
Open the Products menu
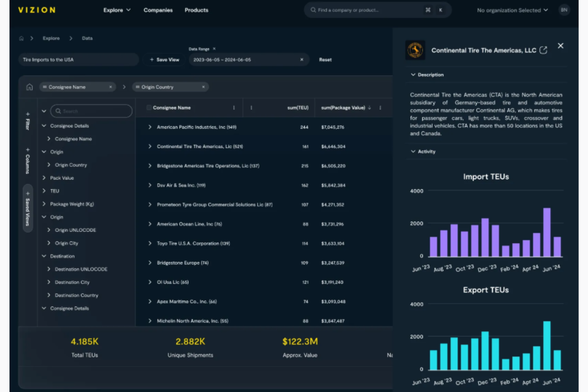click(196, 10)
